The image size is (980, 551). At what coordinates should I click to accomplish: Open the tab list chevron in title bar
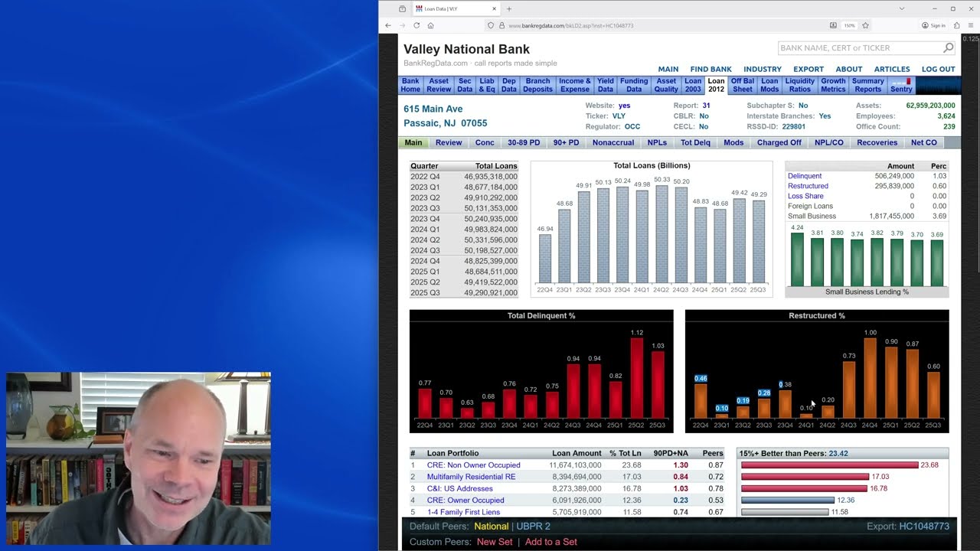point(902,8)
